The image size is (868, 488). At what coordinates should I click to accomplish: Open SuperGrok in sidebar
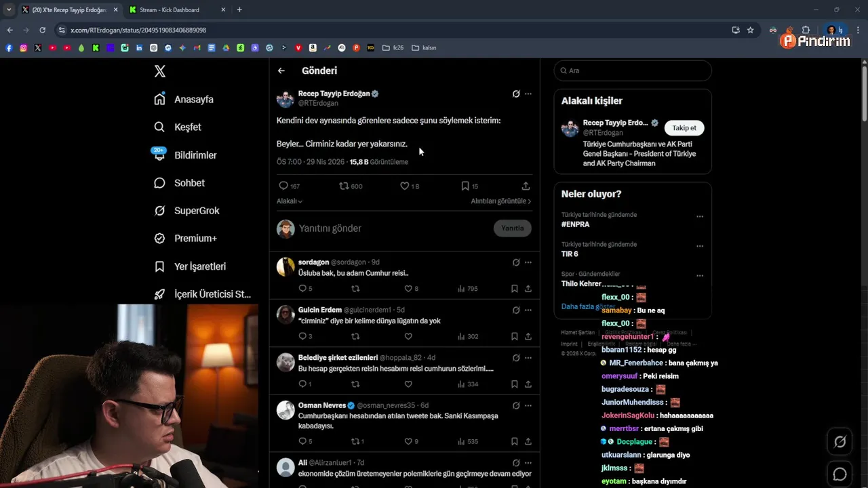point(186,211)
